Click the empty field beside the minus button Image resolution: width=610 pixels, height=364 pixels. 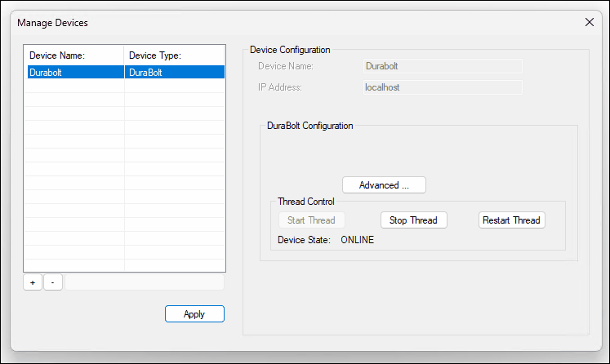pos(145,282)
